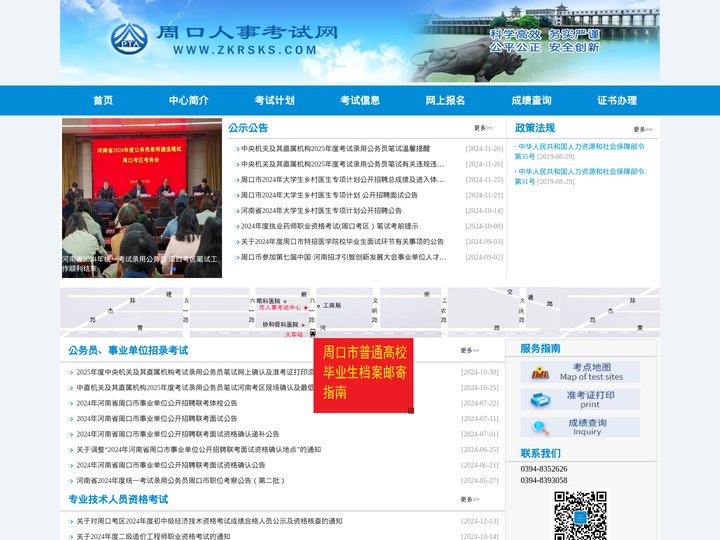Open the 考点地图 map icon
This screenshot has width=720, height=540.
pos(540,372)
